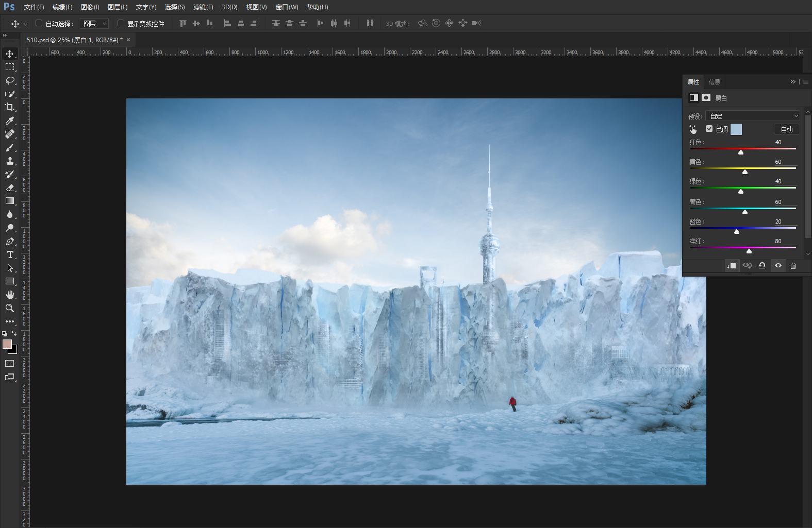Collapse the Properties panel with double arrows

click(793, 82)
